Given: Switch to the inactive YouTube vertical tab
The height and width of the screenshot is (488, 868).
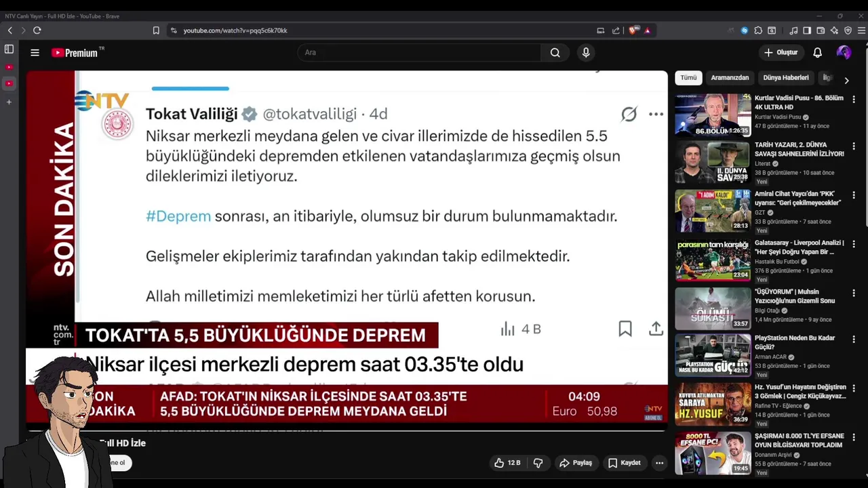Looking at the screenshot, I should [9, 67].
